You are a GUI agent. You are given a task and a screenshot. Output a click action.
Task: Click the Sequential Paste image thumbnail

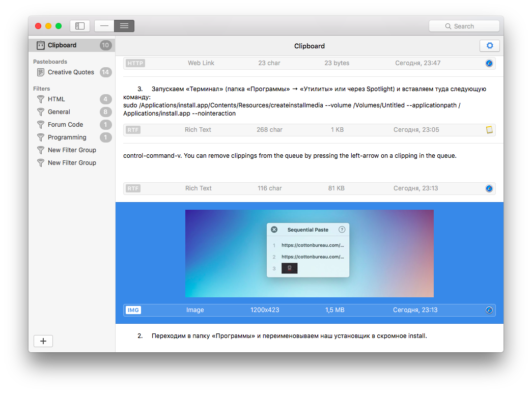(x=309, y=253)
